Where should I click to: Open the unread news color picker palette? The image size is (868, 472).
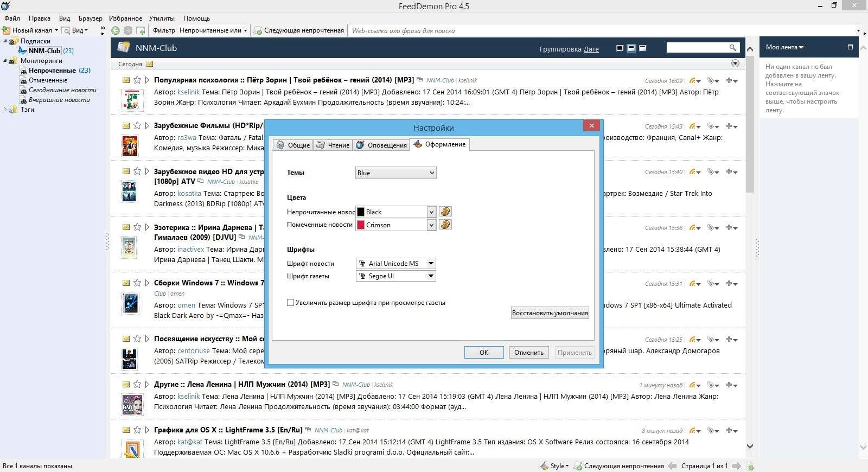coord(445,212)
